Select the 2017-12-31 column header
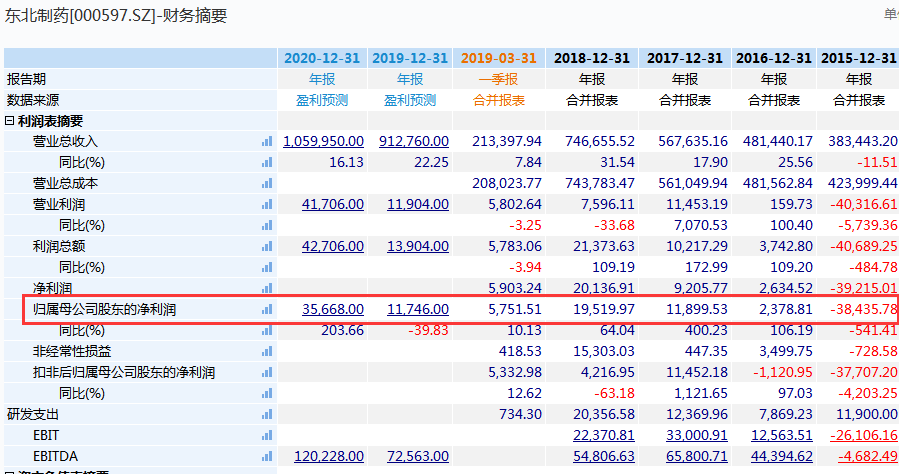The image size is (899, 474). tap(685, 58)
